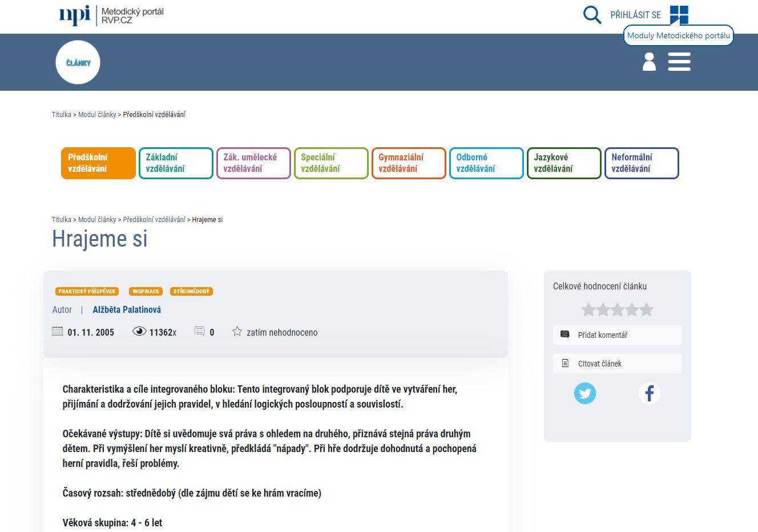Click the Citovat článek button
The image size is (758, 532).
[x=617, y=364]
